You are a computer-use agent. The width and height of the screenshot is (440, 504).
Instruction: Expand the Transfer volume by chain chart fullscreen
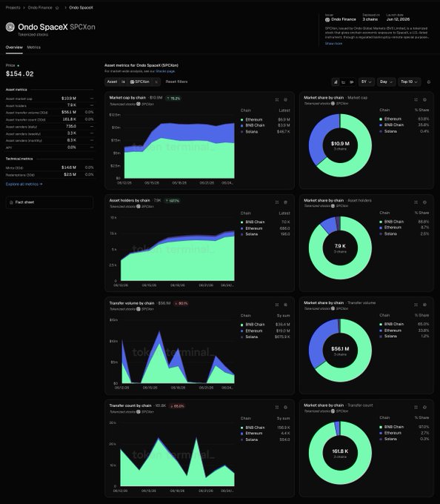click(277, 305)
